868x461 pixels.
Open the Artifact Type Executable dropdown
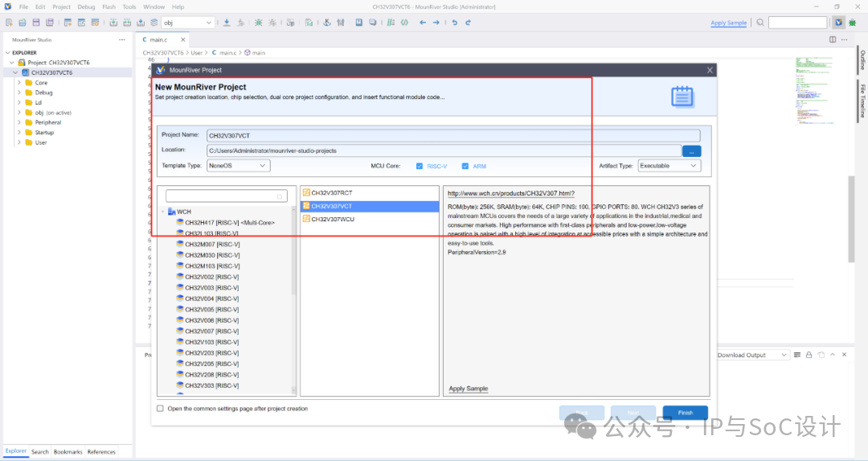point(669,166)
